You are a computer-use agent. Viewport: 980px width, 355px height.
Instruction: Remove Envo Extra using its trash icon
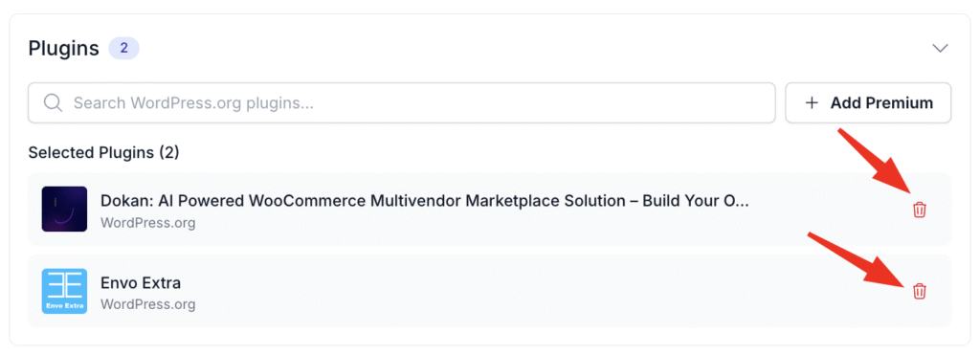coord(919,291)
